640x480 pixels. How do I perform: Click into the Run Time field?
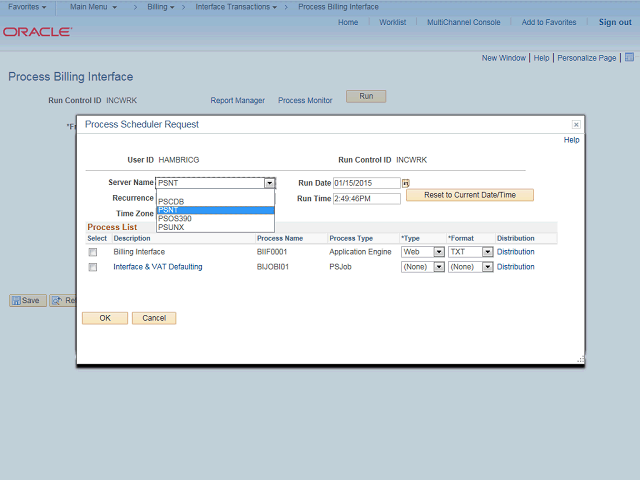(364, 199)
